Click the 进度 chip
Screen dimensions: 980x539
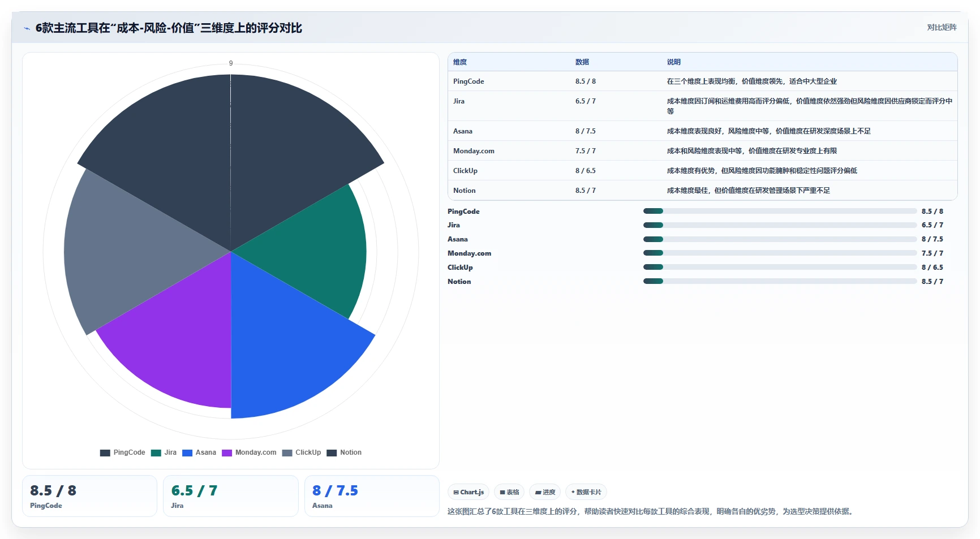545,492
